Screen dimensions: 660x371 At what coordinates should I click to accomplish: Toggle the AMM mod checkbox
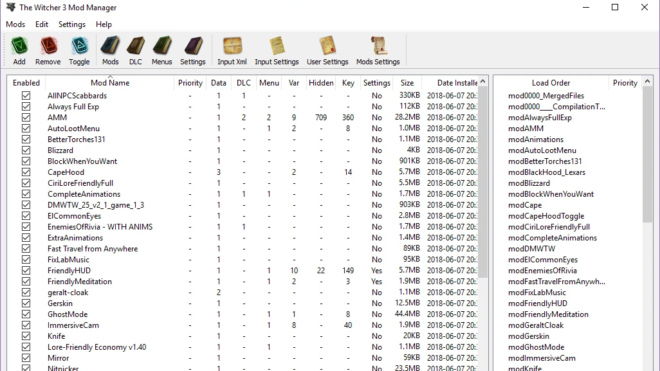point(26,117)
